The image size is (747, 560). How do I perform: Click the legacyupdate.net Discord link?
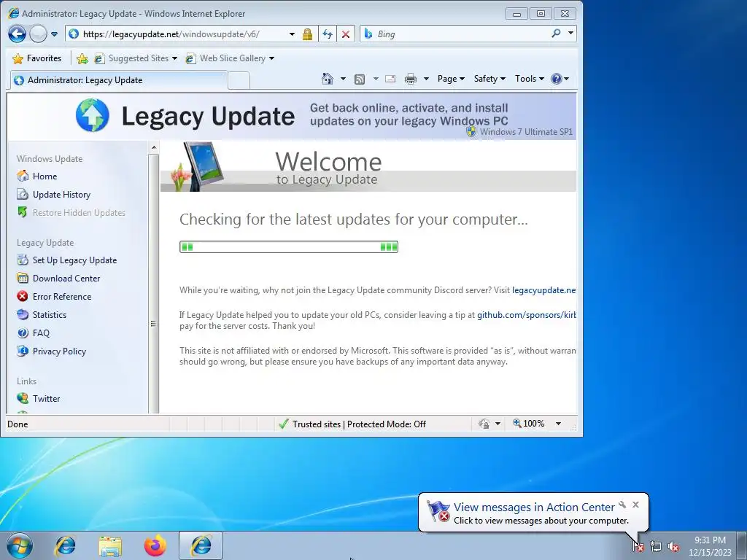pyautogui.click(x=544, y=290)
